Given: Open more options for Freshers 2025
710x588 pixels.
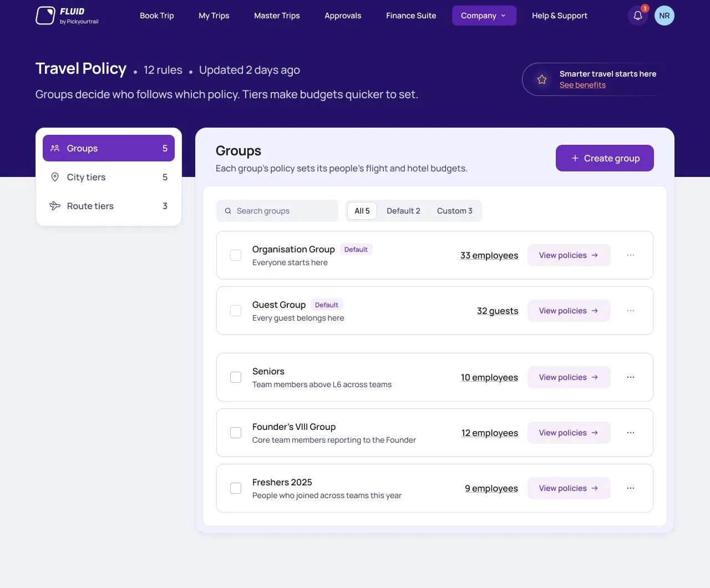Looking at the screenshot, I should coord(631,488).
